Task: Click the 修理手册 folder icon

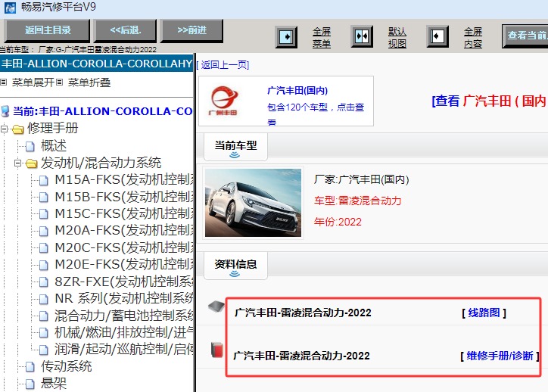Action: pos(18,129)
